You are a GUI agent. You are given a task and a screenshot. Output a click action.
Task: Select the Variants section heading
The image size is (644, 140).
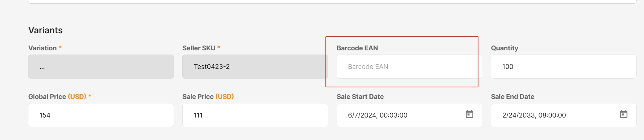point(45,30)
